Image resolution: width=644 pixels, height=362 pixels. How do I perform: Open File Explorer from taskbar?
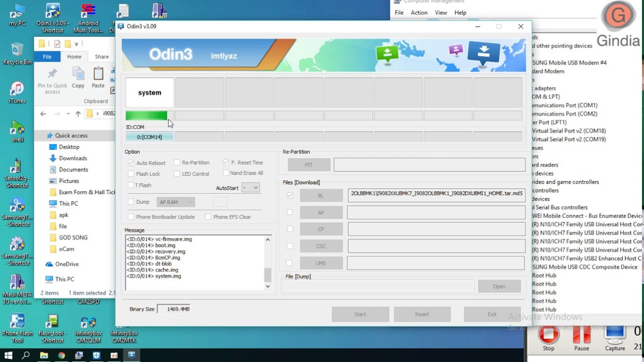[x=44, y=355]
